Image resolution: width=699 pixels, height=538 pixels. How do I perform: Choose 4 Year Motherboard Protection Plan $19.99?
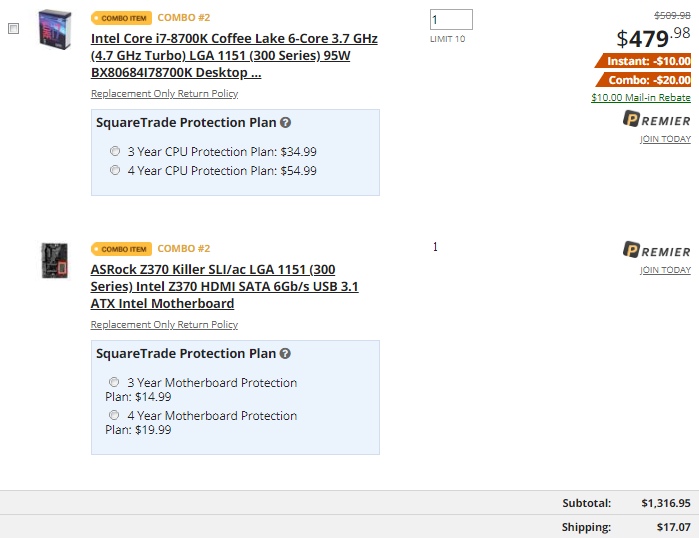(x=115, y=415)
